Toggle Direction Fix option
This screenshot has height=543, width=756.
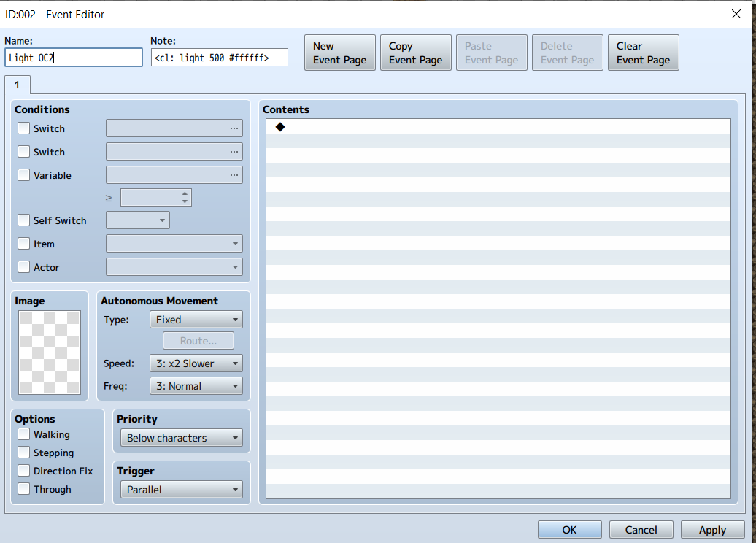(23, 471)
